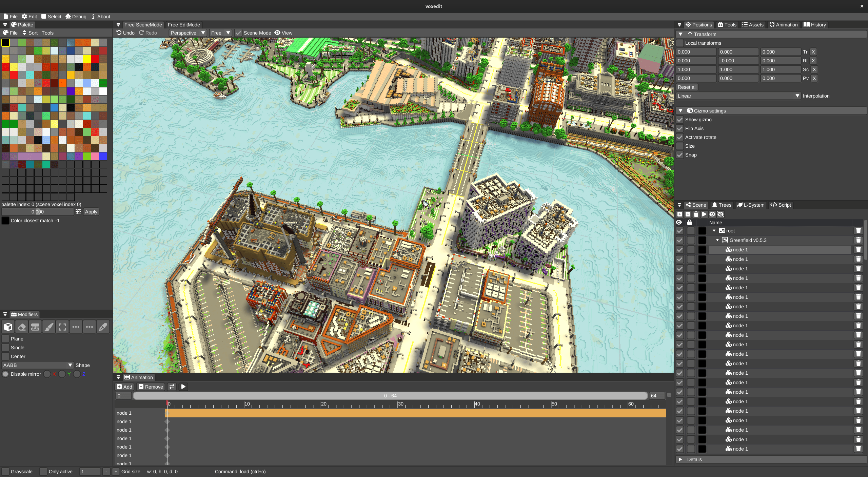Click the timeline end frame field 64
Viewport: 868px width, 477px height.
[x=656, y=396]
